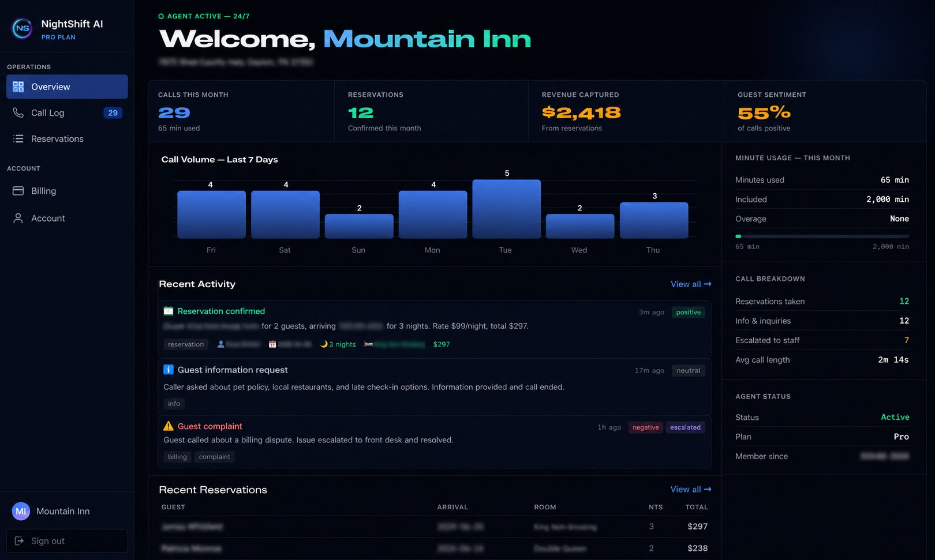Image resolution: width=935 pixels, height=560 pixels.
Task: Click the Sun bar in call volume chart
Action: tap(359, 226)
